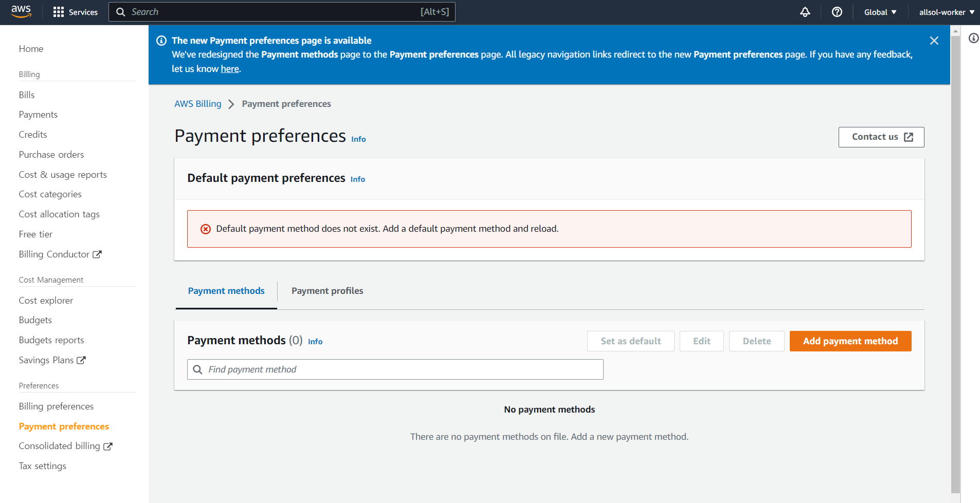
Task: Open Info link beside Payment methods (0)
Action: (x=315, y=342)
